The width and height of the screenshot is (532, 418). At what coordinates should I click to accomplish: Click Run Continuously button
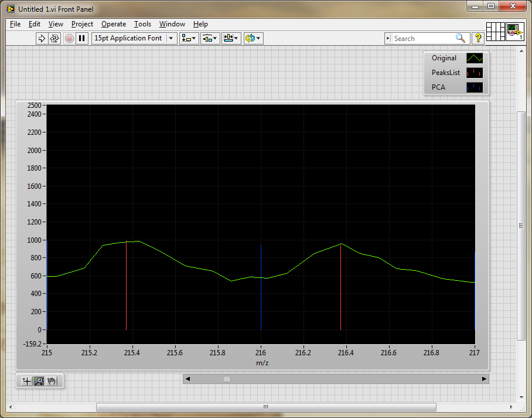coord(54,38)
